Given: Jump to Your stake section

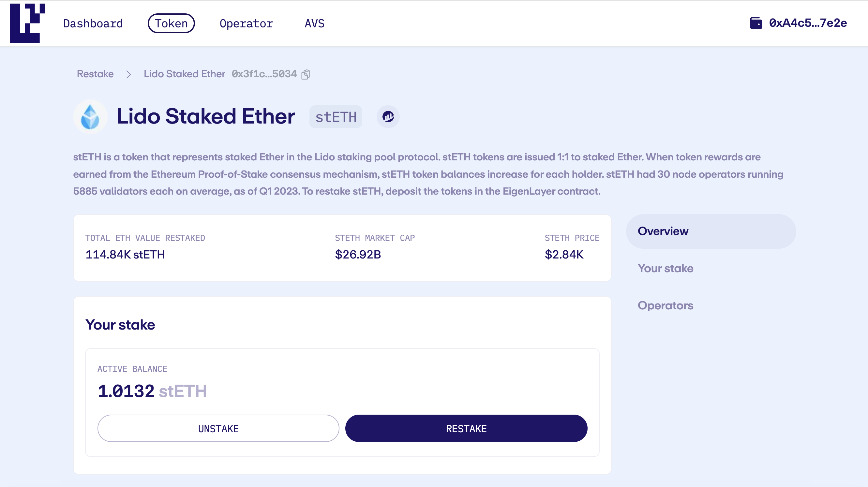Looking at the screenshot, I should coord(665,268).
